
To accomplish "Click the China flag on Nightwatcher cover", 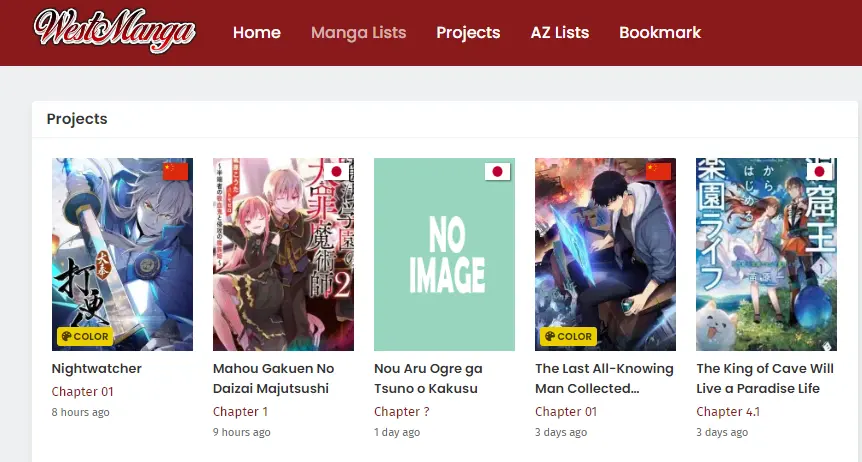I will pyautogui.click(x=175, y=172).
